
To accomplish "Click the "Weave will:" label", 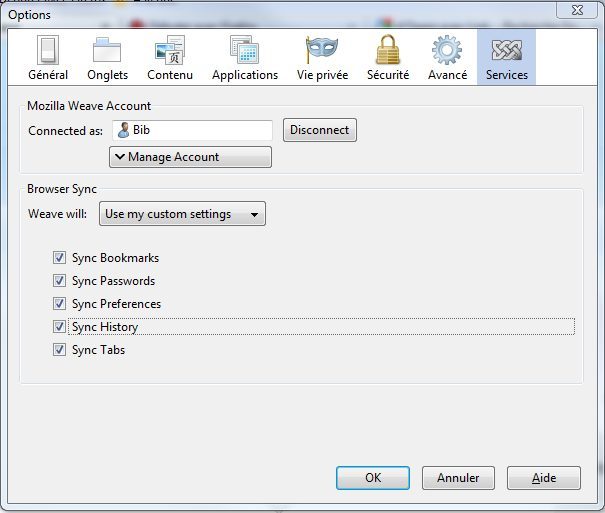I will pyautogui.click(x=57, y=214).
